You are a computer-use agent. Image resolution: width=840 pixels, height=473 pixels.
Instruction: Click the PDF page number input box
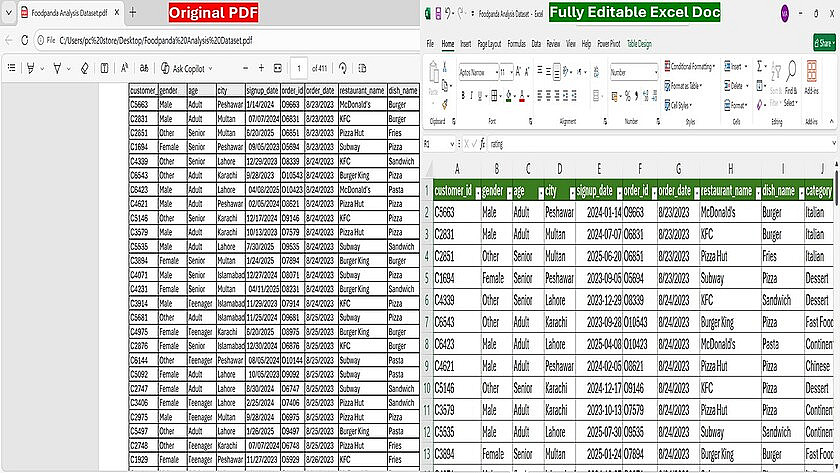point(299,68)
